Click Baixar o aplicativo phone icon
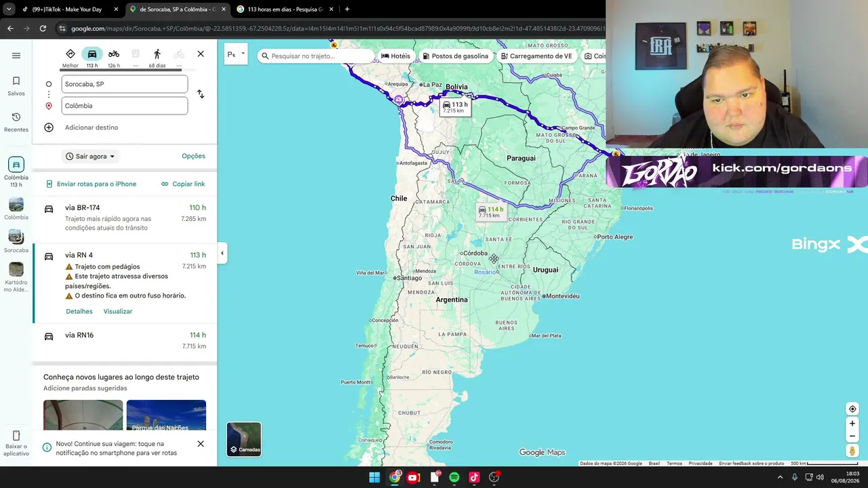The image size is (868, 488). pyautogui.click(x=16, y=436)
